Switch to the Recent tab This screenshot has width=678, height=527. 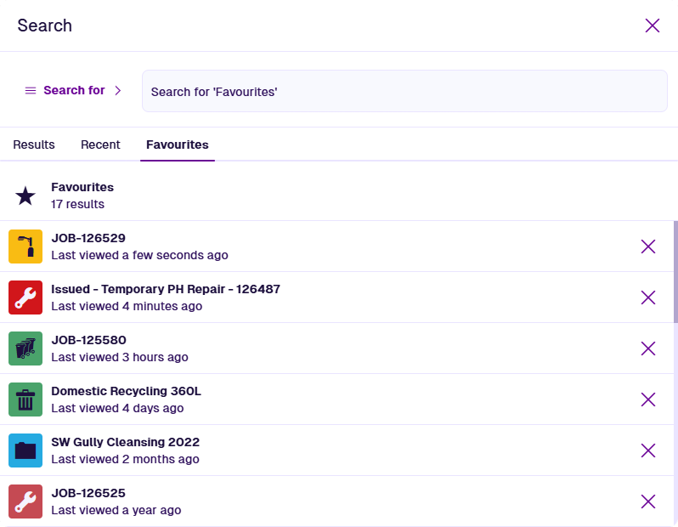[100, 145]
